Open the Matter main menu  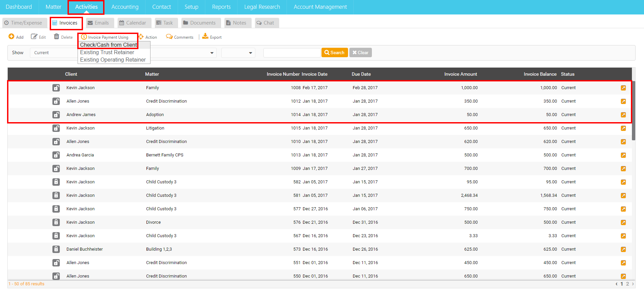(x=53, y=7)
